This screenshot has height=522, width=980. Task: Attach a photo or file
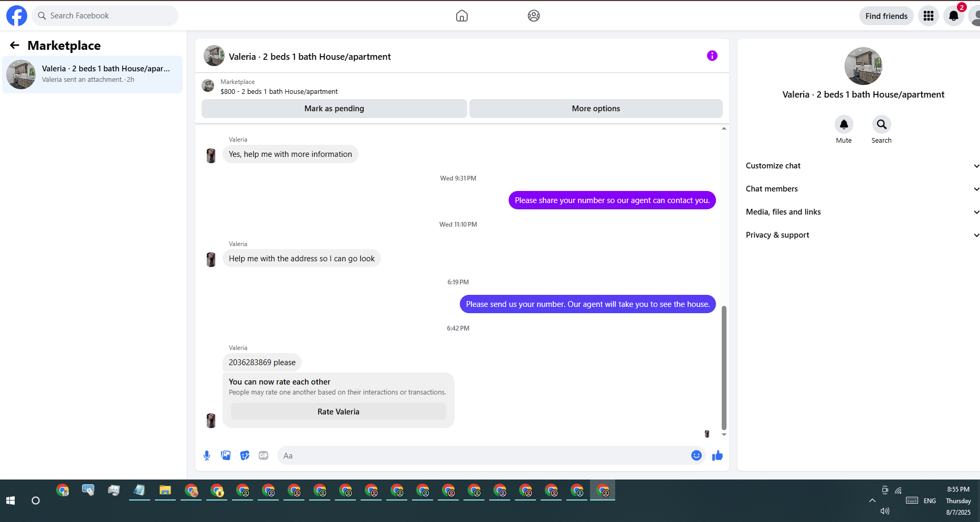coord(226,455)
